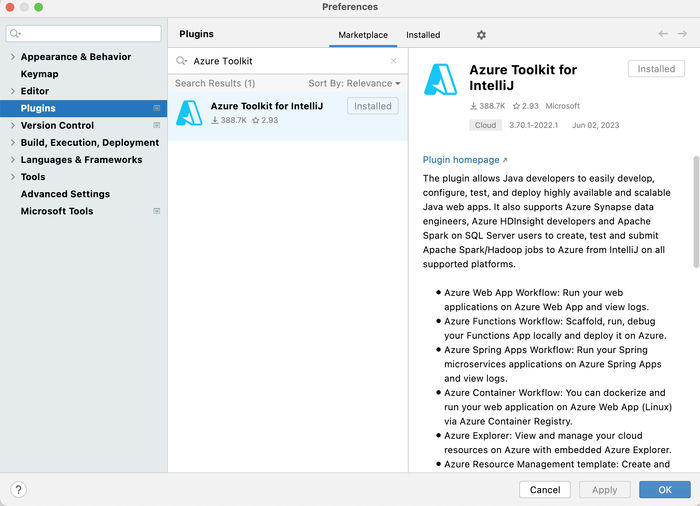Image resolution: width=700 pixels, height=506 pixels.
Task: Click the star rating icon in details
Action: click(517, 106)
